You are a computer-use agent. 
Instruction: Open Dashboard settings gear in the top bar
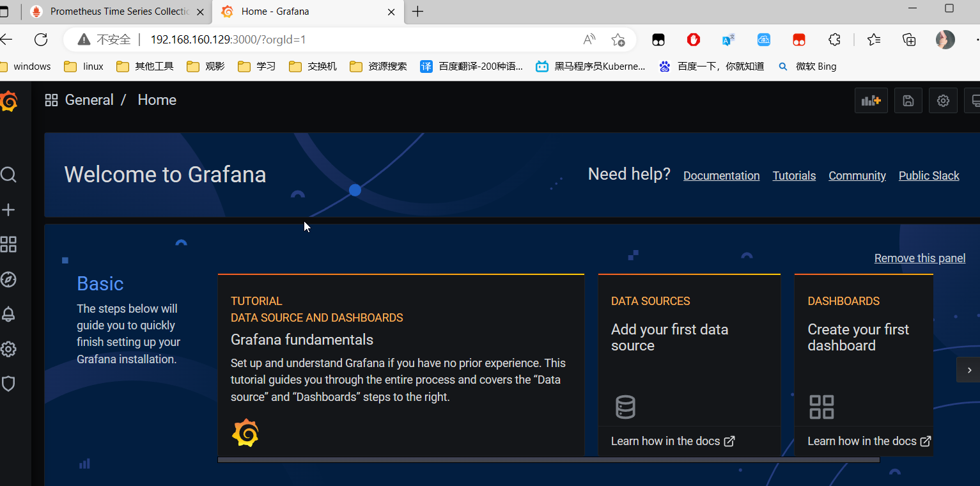[943, 100]
